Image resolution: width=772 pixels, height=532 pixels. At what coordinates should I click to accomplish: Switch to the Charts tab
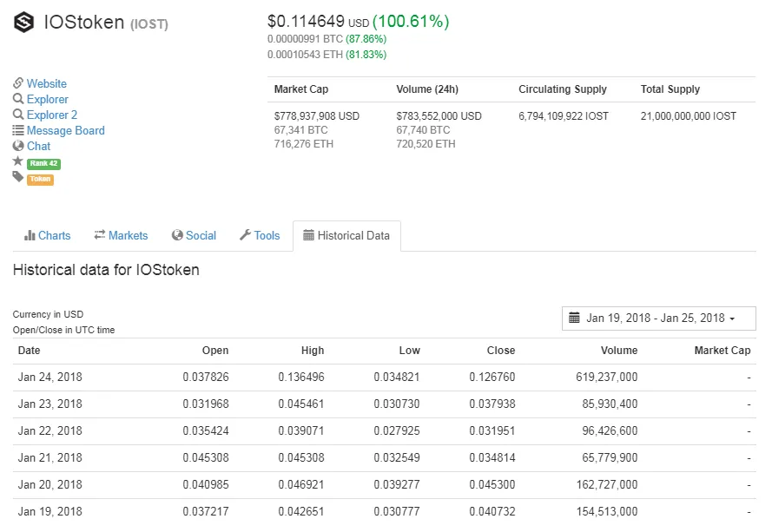(48, 236)
